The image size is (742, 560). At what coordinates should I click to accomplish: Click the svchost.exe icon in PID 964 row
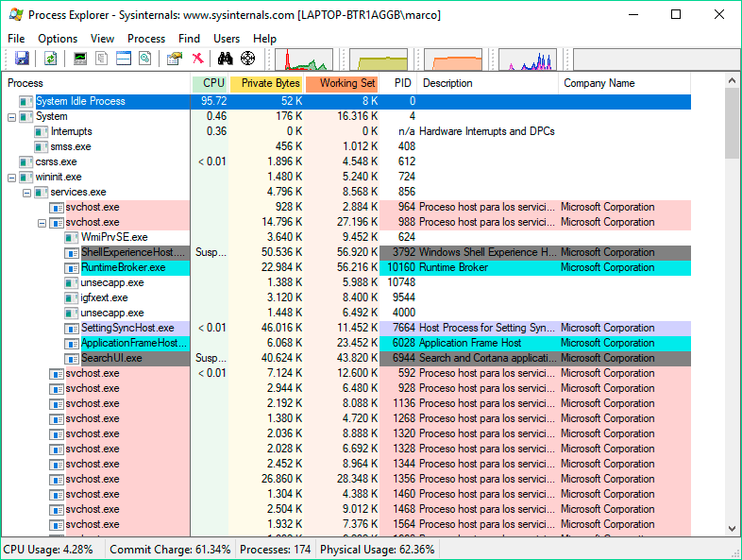[57, 208]
